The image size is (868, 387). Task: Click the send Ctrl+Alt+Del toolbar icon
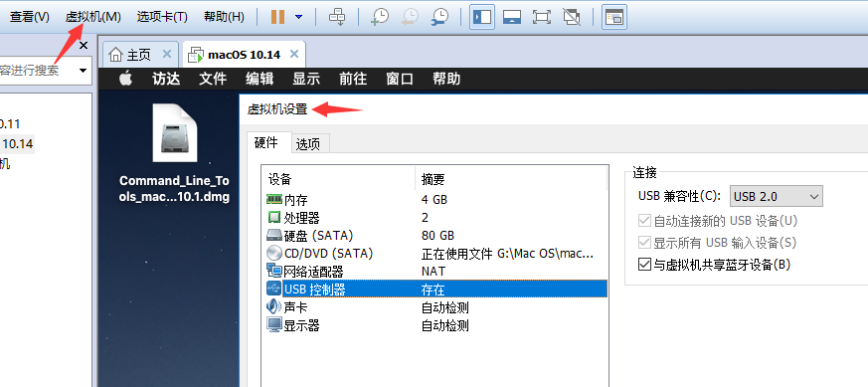(x=337, y=17)
